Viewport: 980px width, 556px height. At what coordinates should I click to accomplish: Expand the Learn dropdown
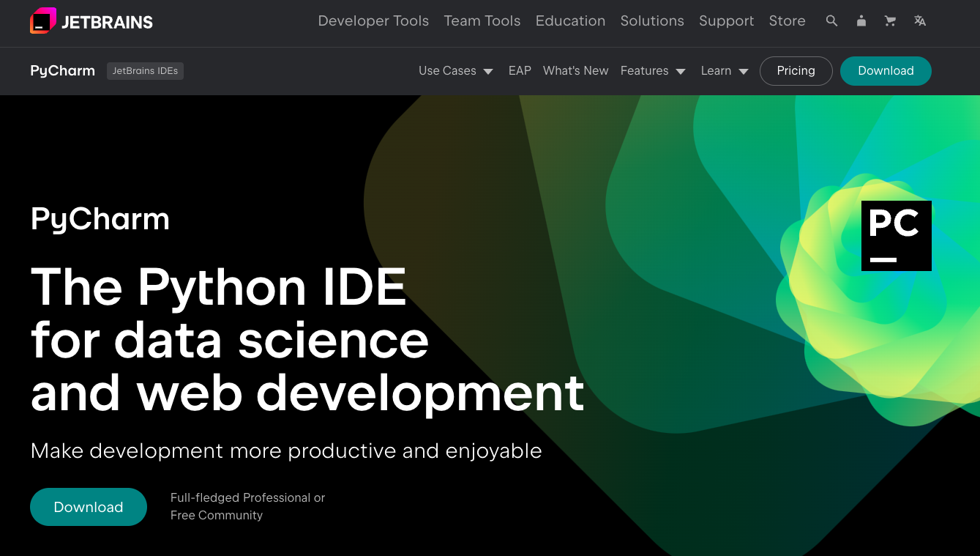[725, 71]
